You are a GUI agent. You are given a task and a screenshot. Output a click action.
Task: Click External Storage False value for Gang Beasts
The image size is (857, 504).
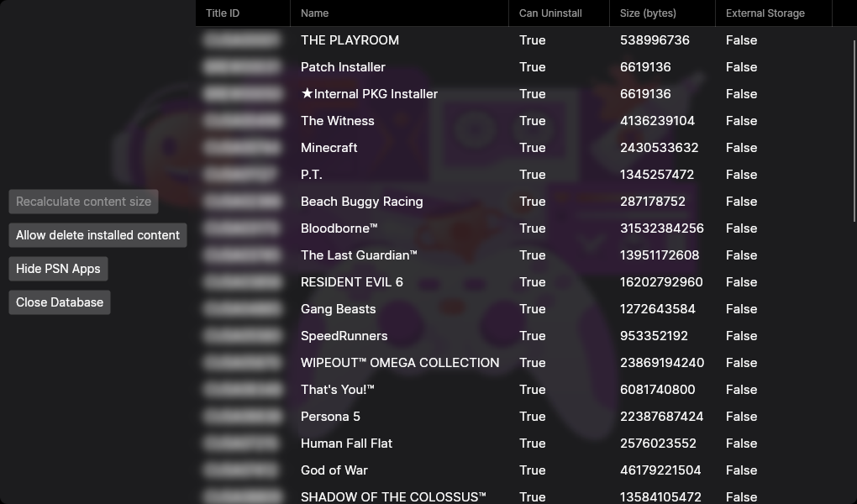[742, 309]
